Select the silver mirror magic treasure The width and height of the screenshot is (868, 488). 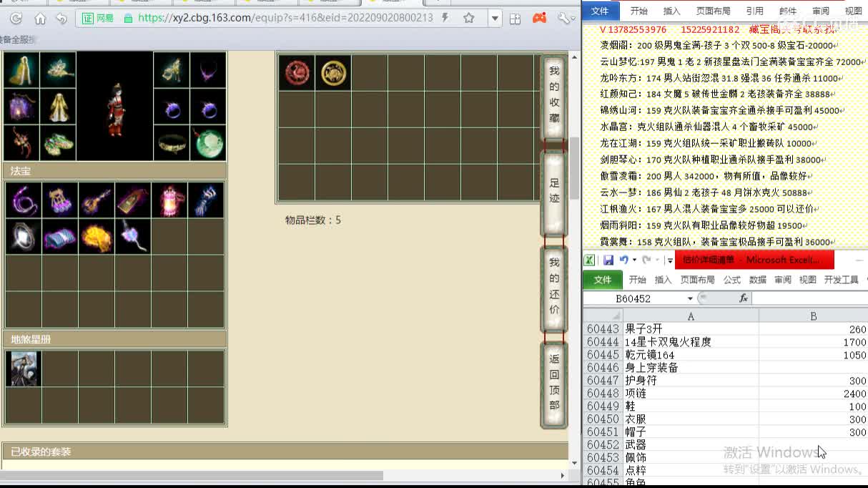click(x=24, y=237)
